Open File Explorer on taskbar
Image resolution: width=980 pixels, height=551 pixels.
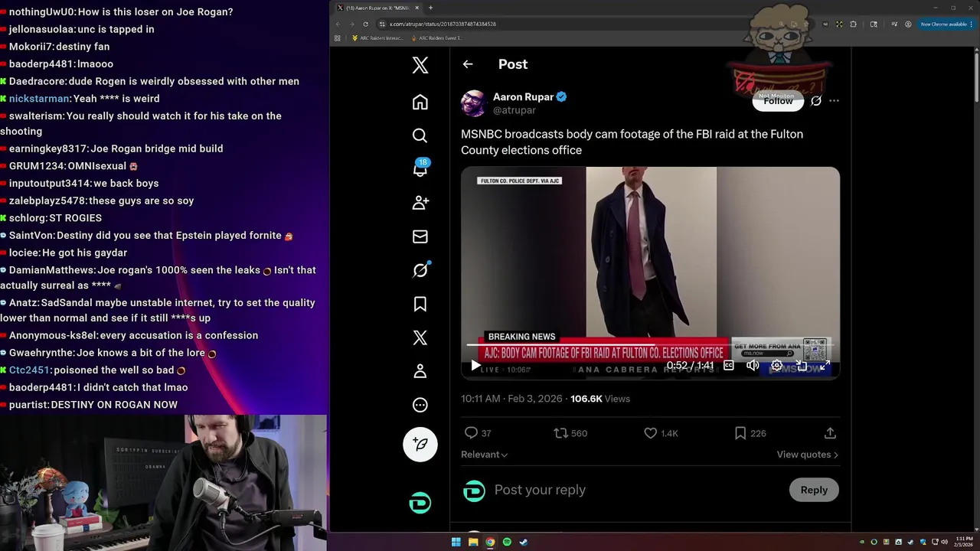click(473, 542)
